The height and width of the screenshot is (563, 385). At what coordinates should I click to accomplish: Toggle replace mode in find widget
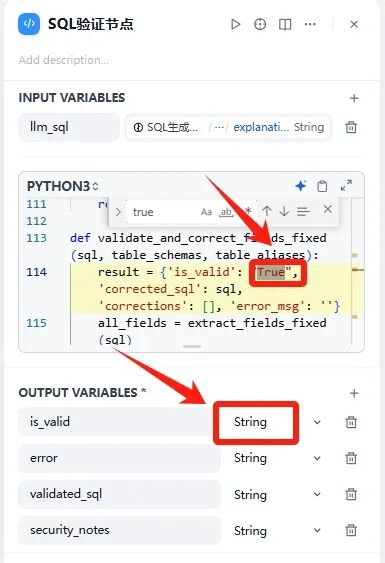tap(118, 212)
